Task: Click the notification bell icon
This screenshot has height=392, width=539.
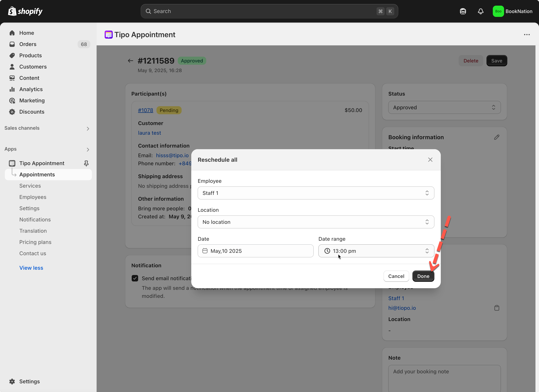Action: tap(481, 11)
